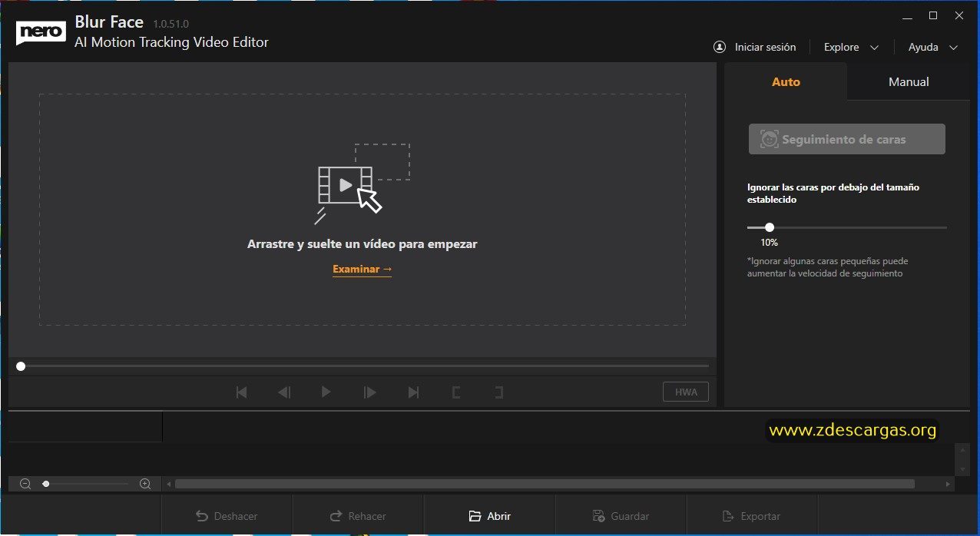The height and width of the screenshot is (536, 980).
Task: Click the horizontal timeline scrollbar
Action: 545,485
